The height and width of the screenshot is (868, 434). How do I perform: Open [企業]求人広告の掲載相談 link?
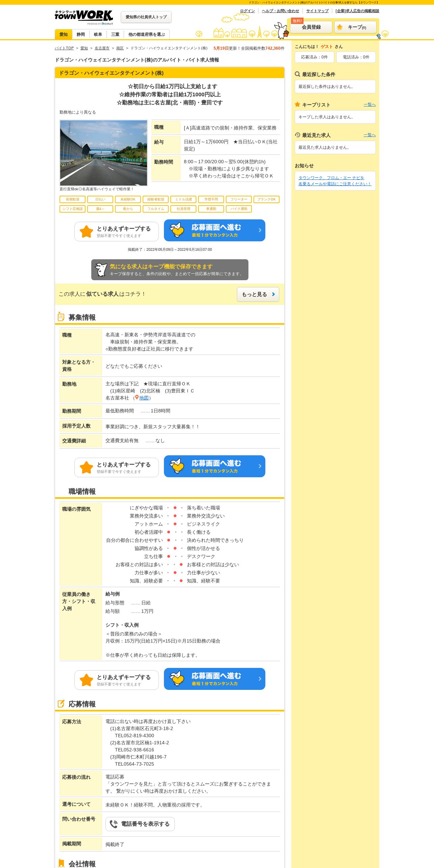[357, 11]
